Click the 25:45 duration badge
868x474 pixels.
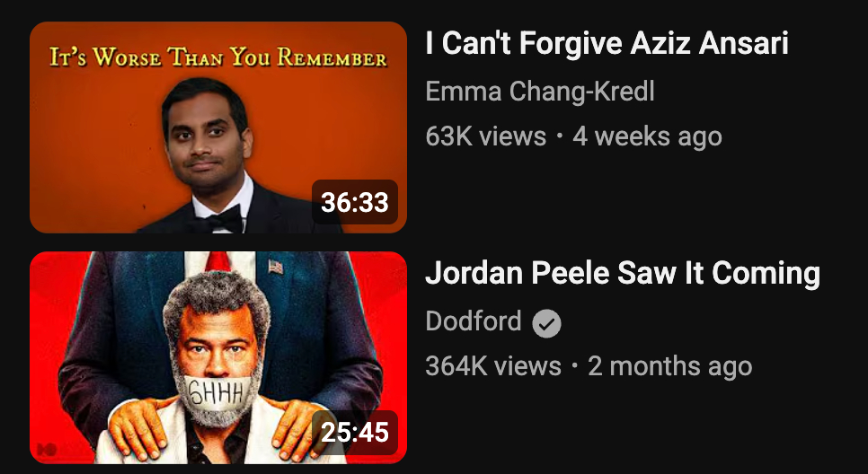[355, 433]
